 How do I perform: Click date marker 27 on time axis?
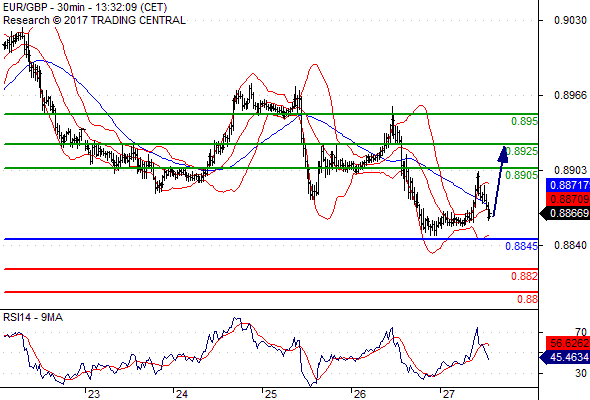[448, 394]
